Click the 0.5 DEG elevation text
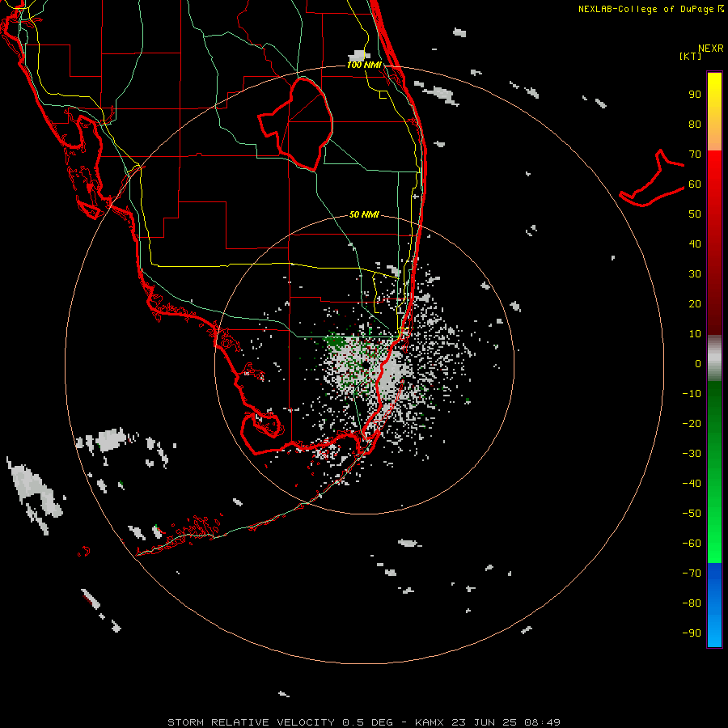Image resolution: width=728 pixels, height=728 pixels. click(367, 722)
